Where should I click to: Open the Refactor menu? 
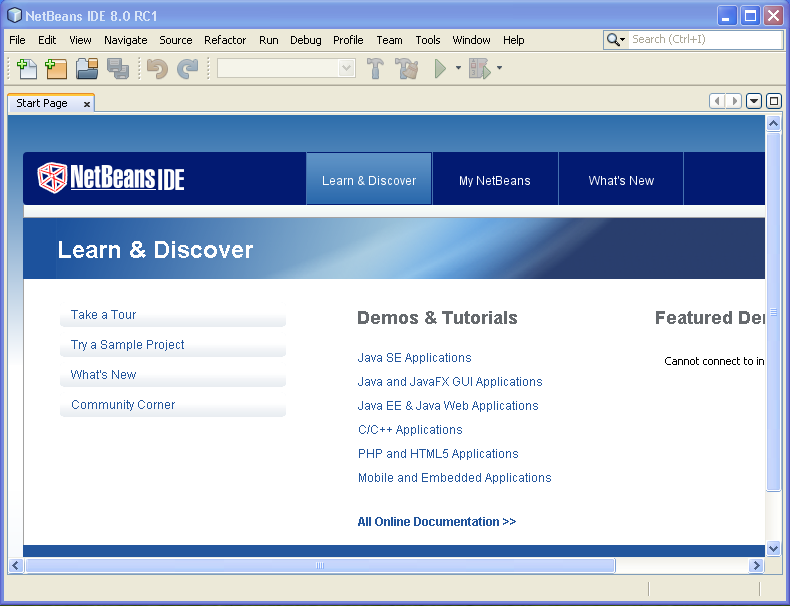[225, 40]
